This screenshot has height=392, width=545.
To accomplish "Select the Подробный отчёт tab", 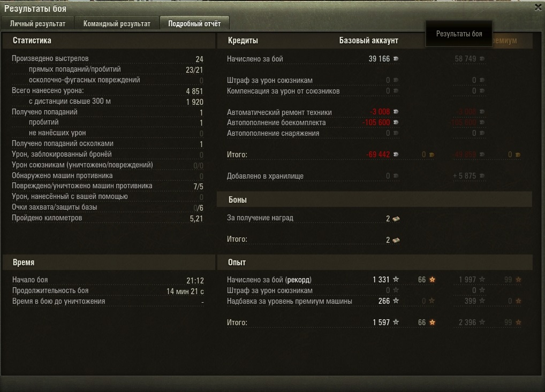I will [194, 23].
